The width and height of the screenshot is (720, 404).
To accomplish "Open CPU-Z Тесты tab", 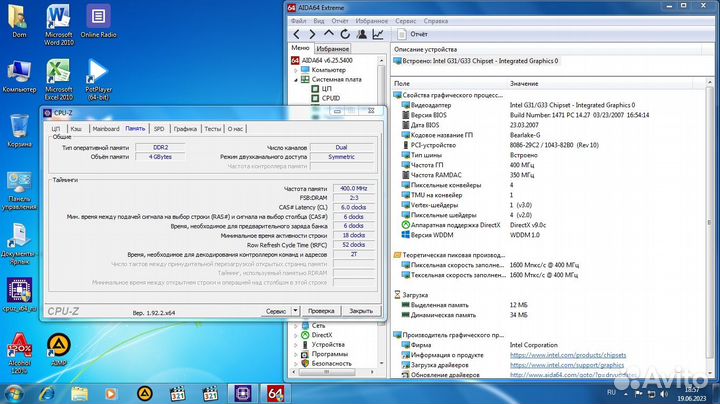I will 213,129.
